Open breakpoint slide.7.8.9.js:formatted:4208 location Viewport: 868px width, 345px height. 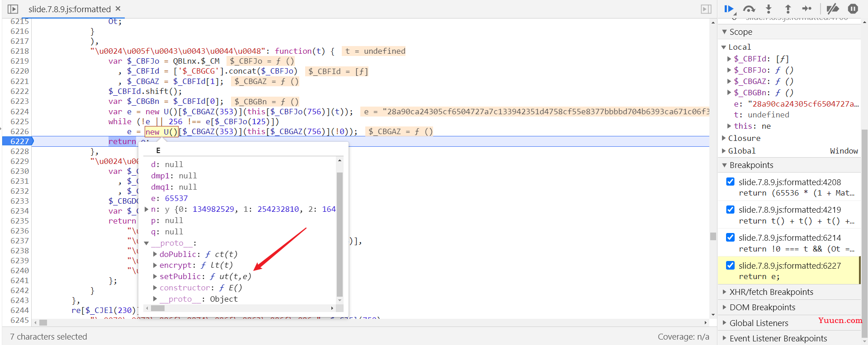click(790, 182)
